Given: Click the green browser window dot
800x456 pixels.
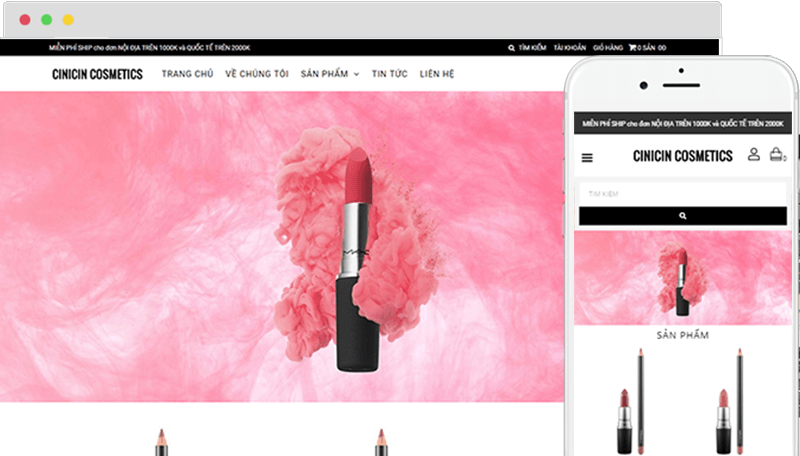Looking at the screenshot, I should (x=46, y=20).
